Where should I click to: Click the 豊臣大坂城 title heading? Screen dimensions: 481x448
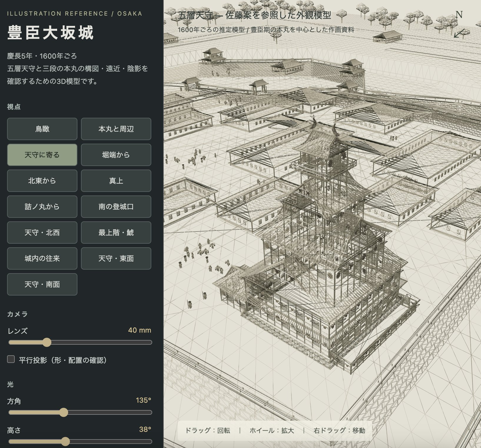coord(51,32)
